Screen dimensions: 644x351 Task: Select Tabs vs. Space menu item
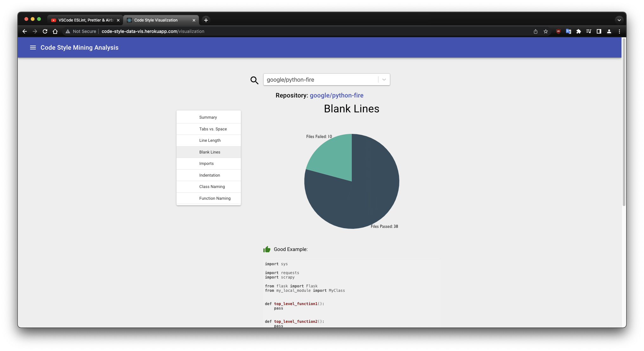[213, 129]
